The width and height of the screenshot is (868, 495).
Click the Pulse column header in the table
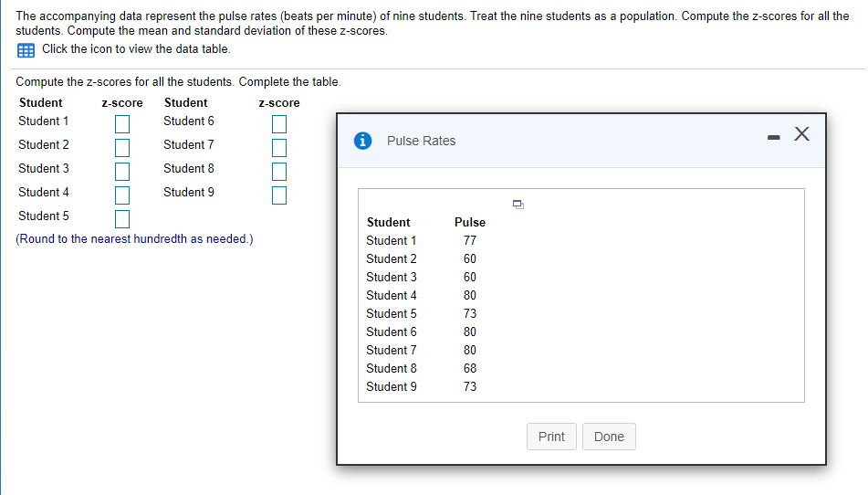coord(470,222)
